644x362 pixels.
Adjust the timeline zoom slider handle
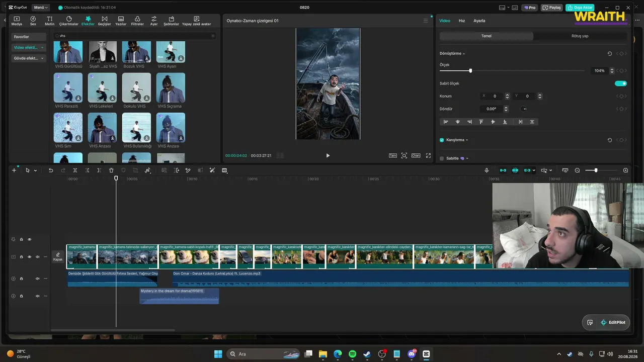[596, 170]
